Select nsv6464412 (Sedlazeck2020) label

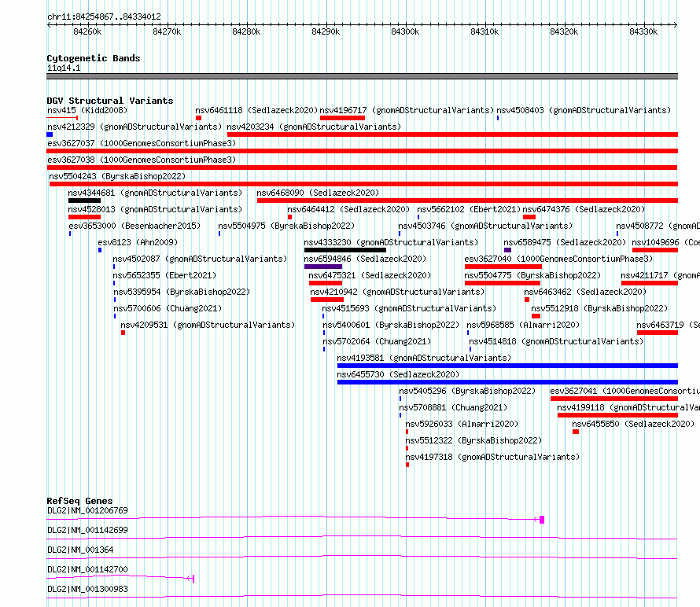point(348,209)
